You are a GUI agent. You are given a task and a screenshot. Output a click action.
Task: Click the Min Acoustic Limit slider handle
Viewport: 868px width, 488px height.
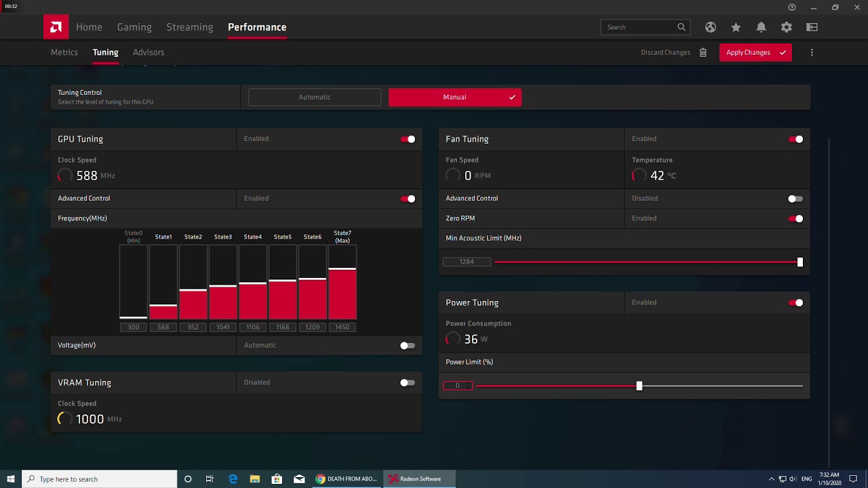(800, 262)
